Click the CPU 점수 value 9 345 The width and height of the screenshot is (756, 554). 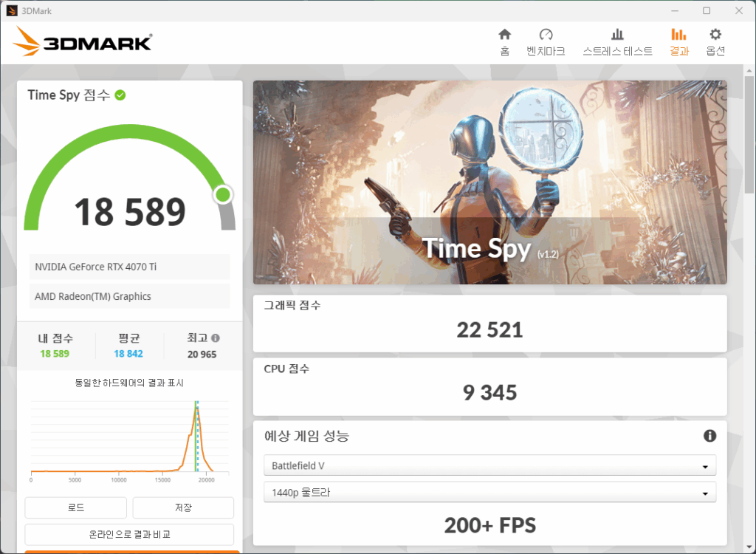tap(490, 392)
